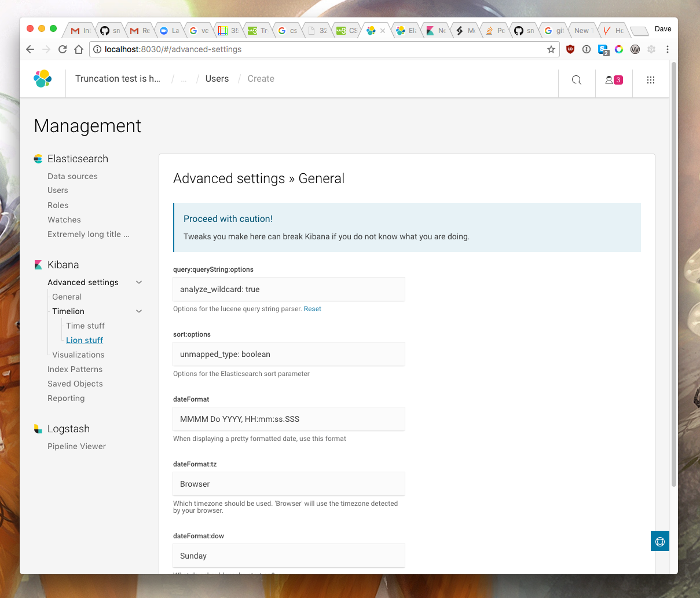This screenshot has height=598, width=700.
Task: Open the search magnifier in header
Action: tap(577, 80)
